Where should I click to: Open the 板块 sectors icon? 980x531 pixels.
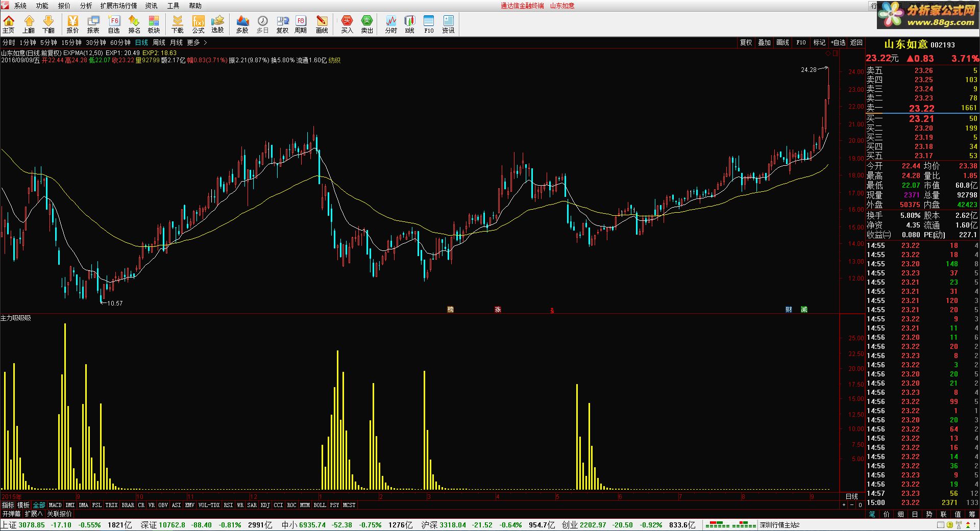(x=154, y=24)
